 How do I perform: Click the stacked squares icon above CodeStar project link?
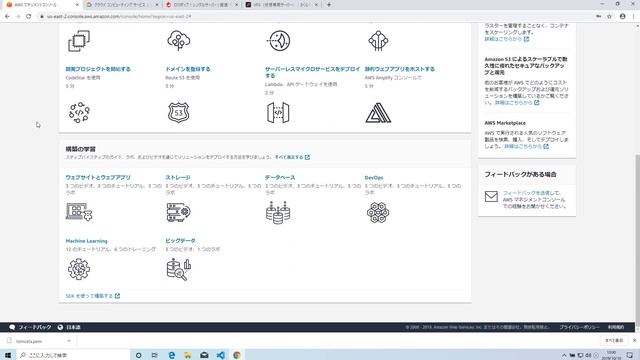coord(79,41)
